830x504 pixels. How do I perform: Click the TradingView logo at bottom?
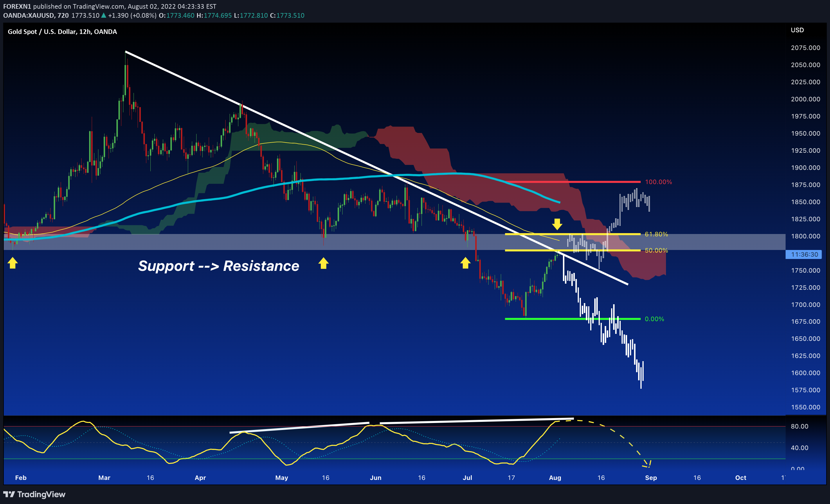click(34, 494)
